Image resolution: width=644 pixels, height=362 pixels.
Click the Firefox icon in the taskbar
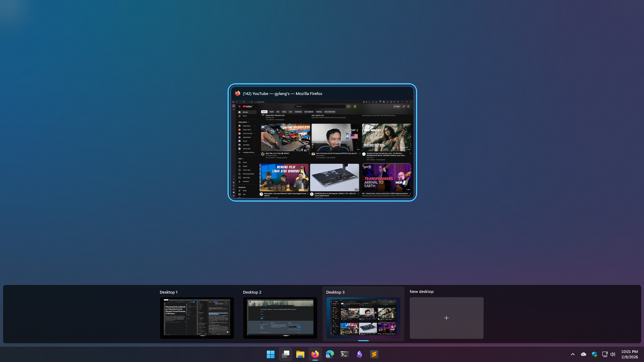[x=315, y=354]
